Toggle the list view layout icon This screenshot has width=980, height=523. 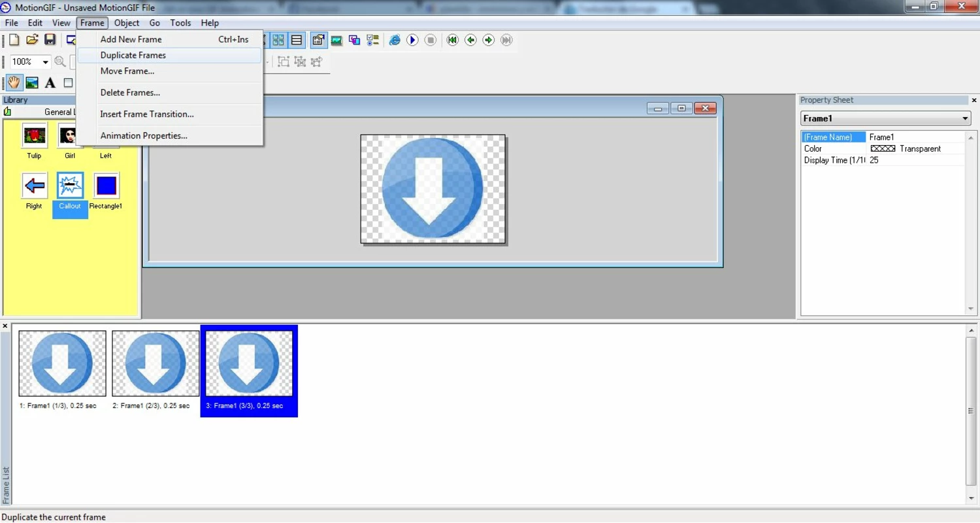(297, 40)
